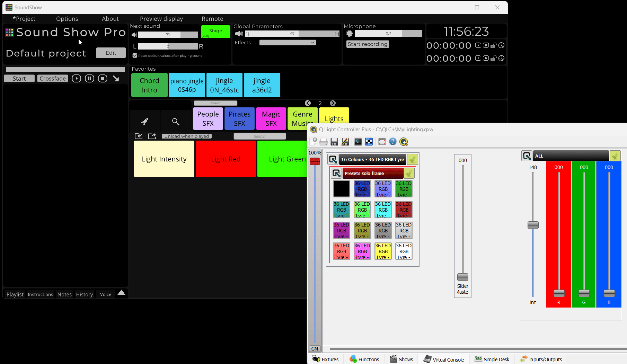Image resolution: width=627 pixels, height=364 pixels.
Task: Click the Start button
Action: pos(19,79)
